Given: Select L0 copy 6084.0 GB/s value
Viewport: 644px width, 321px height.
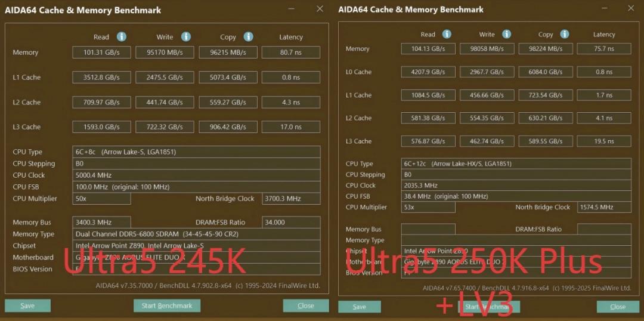Looking at the screenshot, I should pos(546,72).
